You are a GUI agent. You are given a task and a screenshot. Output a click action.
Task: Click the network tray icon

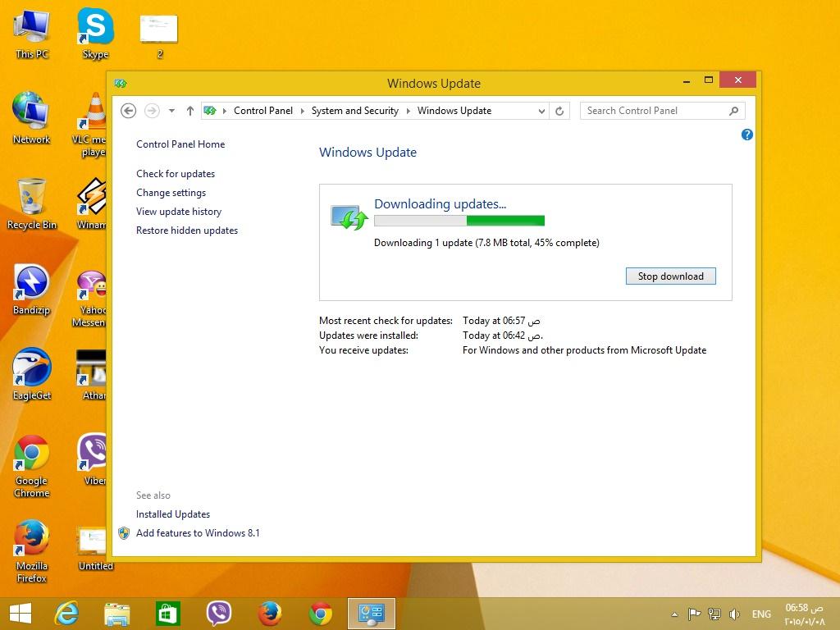tap(714, 614)
